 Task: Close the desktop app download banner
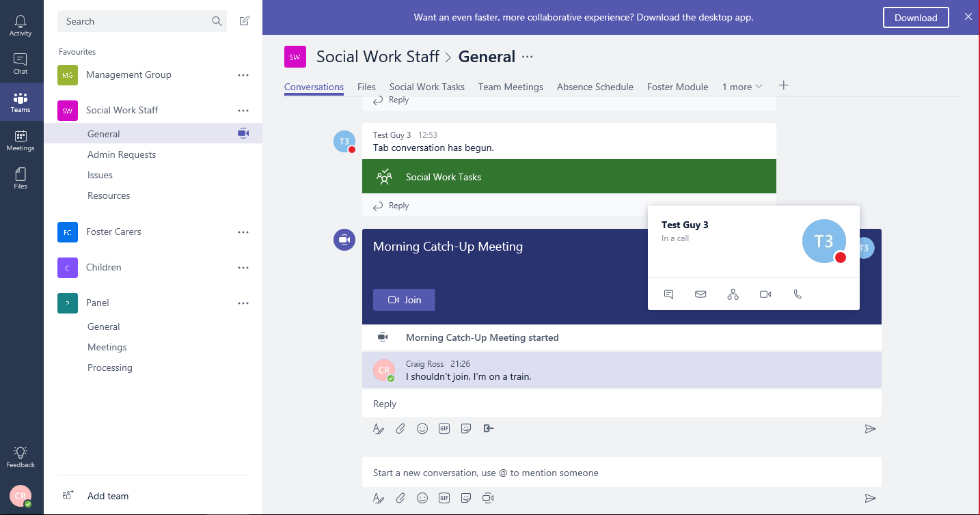pyautogui.click(x=968, y=17)
